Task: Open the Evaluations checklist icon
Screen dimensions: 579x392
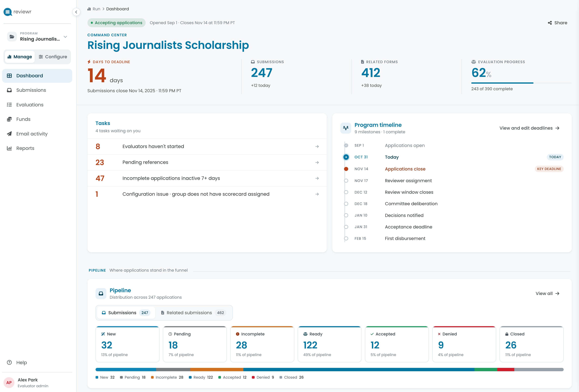Action: pos(9,105)
